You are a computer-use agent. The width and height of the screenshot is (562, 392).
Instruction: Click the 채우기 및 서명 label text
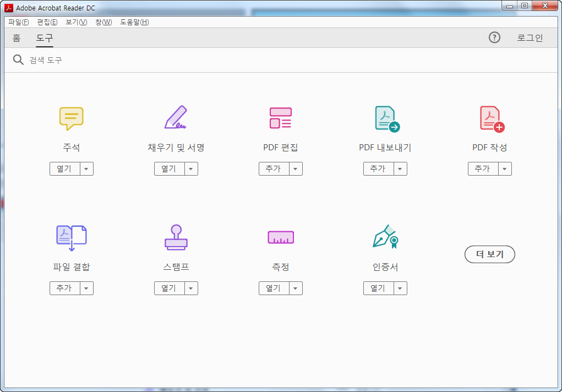(x=176, y=148)
